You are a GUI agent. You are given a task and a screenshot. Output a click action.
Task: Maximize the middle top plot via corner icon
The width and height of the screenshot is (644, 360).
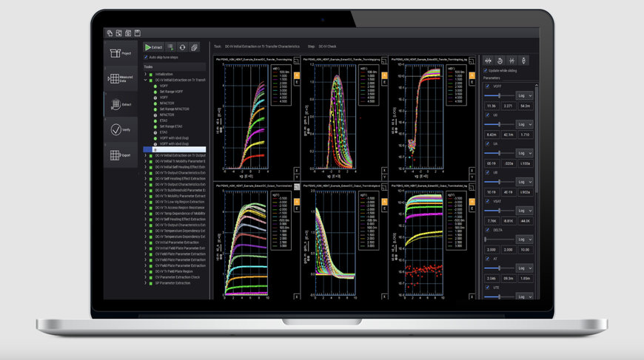click(384, 61)
